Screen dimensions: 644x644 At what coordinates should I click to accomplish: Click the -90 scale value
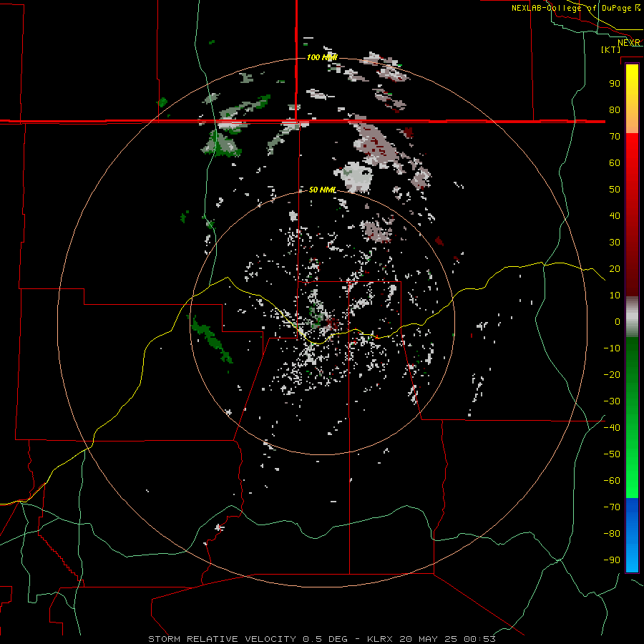[612, 560]
